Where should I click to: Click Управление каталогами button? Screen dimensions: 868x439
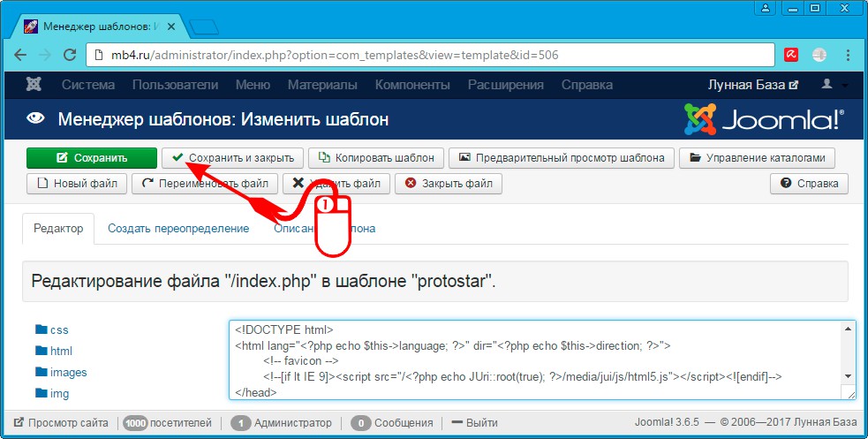[757, 158]
